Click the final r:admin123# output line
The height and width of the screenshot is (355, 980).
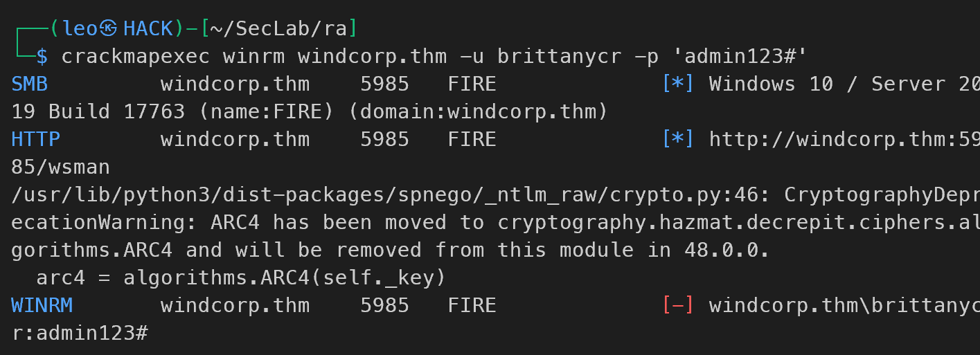[x=80, y=333]
